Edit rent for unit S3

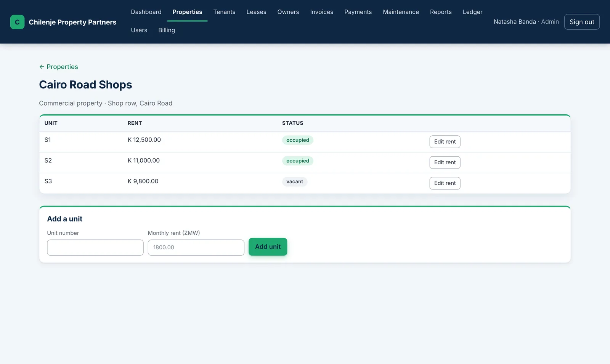(x=445, y=183)
